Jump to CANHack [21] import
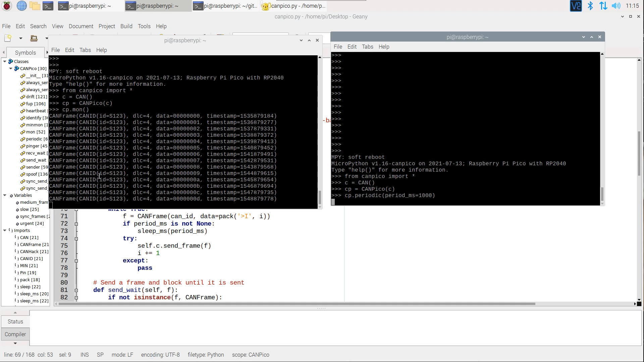This screenshot has height=362, width=644. click(x=34, y=251)
